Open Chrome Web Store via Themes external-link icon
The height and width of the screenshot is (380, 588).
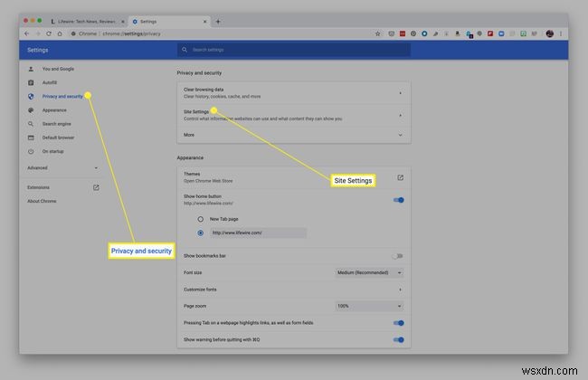point(400,177)
